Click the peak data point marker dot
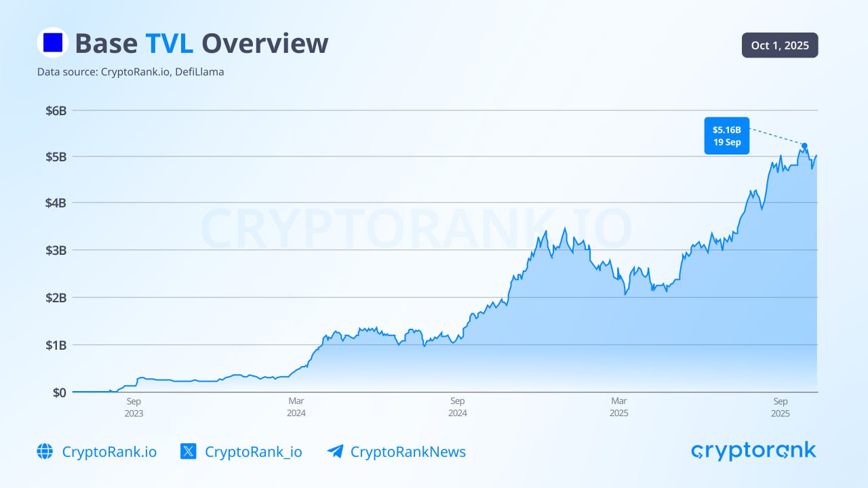Image resolution: width=868 pixels, height=488 pixels. [x=804, y=146]
